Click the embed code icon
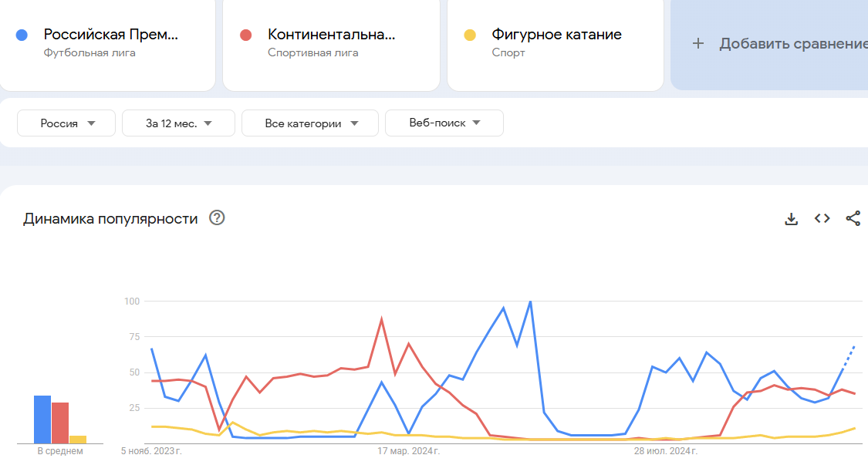 822,219
